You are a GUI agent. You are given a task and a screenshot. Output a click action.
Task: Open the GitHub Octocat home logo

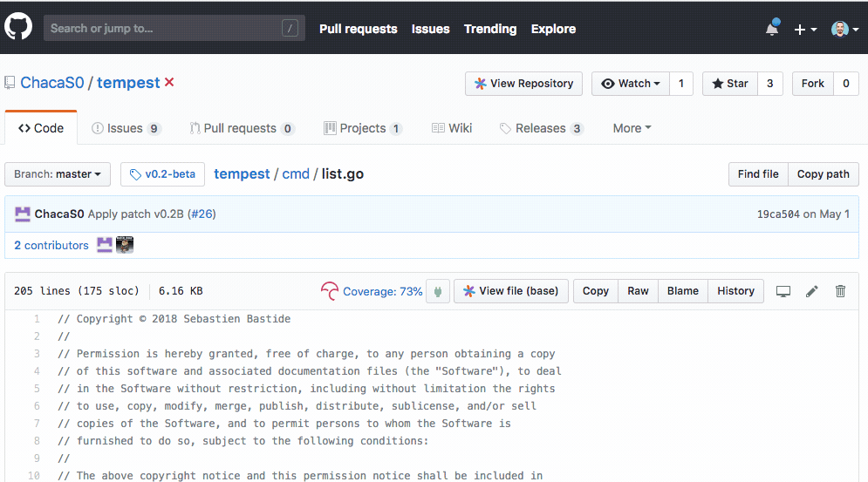pos(18,26)
